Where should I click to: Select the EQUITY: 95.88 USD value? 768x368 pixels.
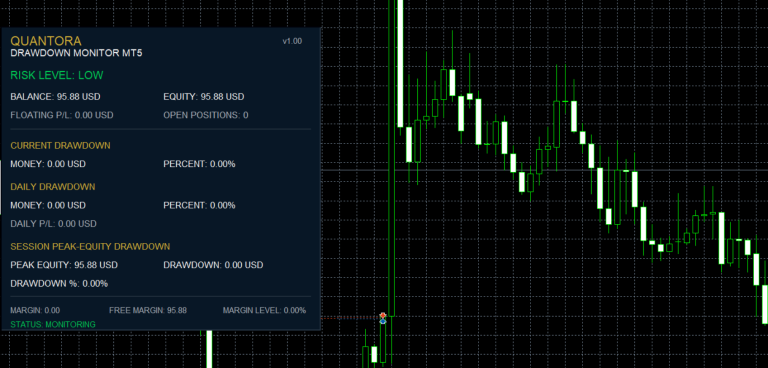(204, 97)
